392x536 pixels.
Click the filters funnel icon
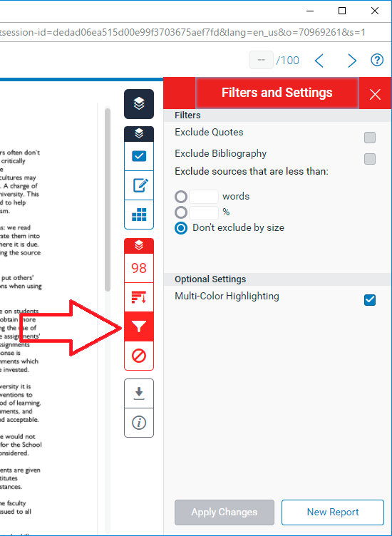point(139,326)
